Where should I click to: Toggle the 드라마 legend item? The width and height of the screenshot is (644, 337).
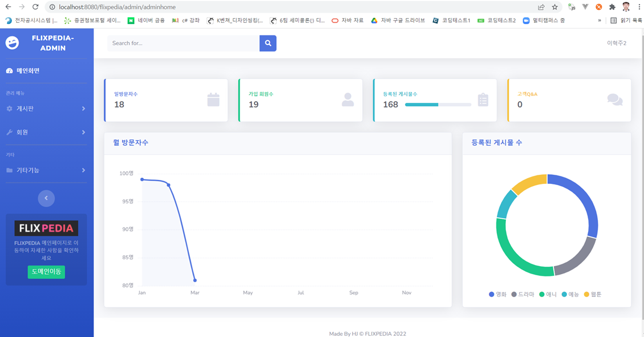tap(523, 294)
